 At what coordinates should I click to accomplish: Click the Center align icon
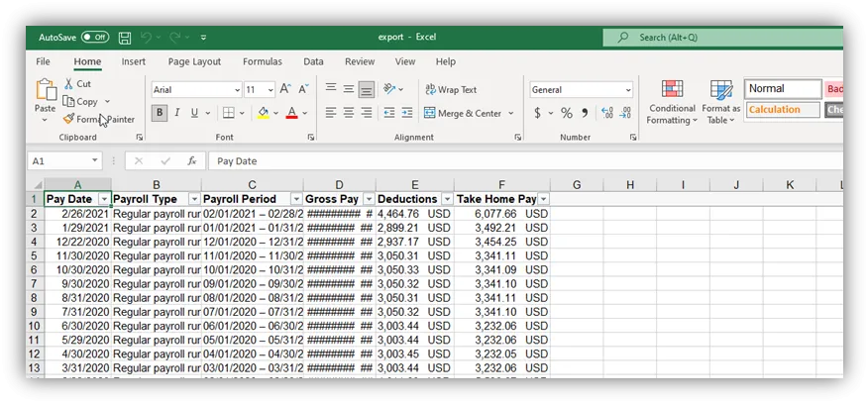tap(349, 113)
